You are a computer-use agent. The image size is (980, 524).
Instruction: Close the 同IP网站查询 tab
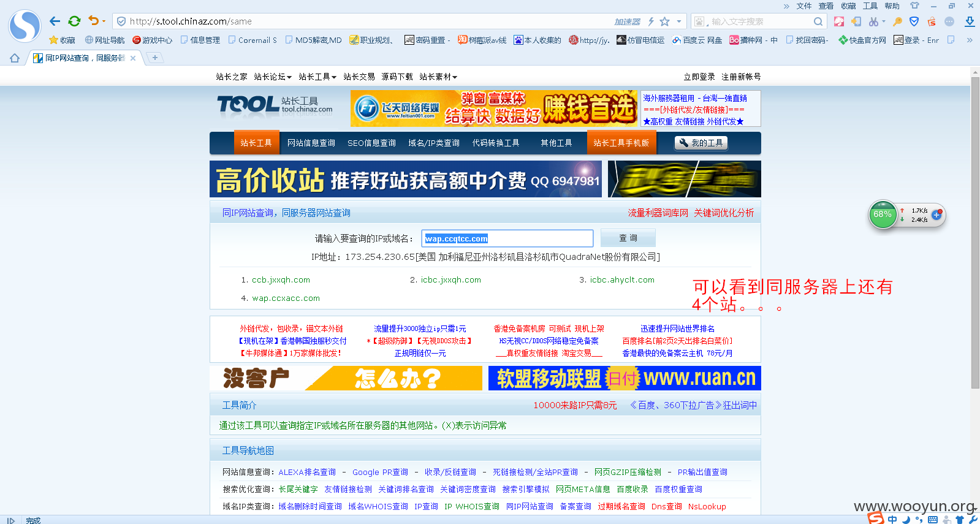[133, 58]
